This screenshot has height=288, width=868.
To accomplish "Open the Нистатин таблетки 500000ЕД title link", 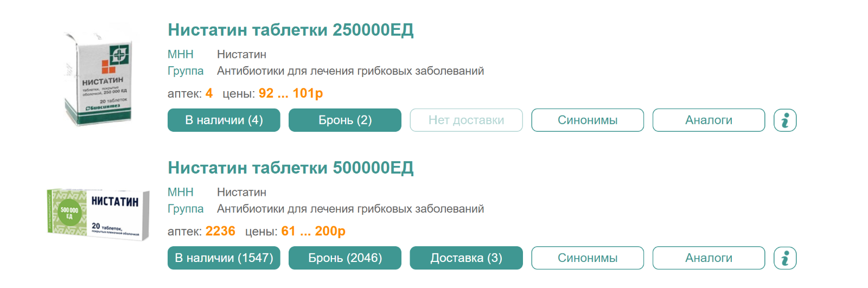I will click(x=290, y=168).
